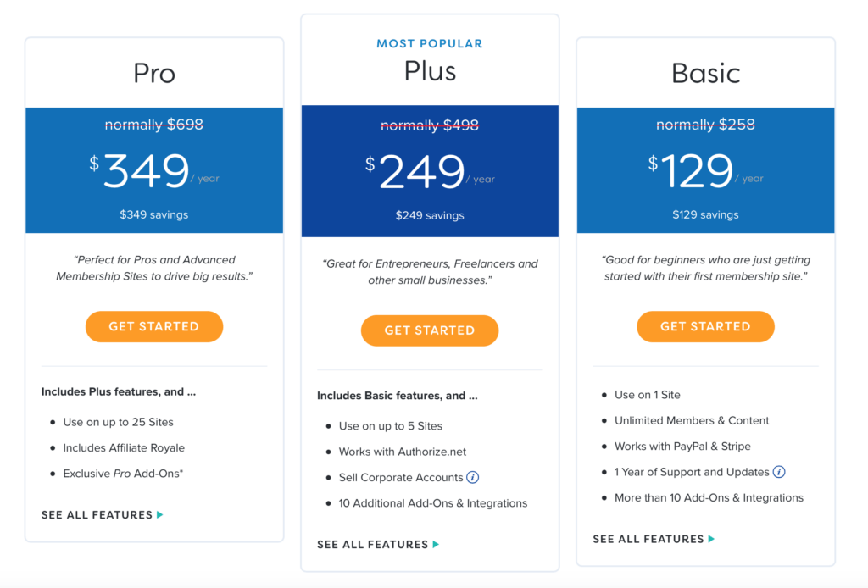Click the Pro plan title

click(154, 73)
